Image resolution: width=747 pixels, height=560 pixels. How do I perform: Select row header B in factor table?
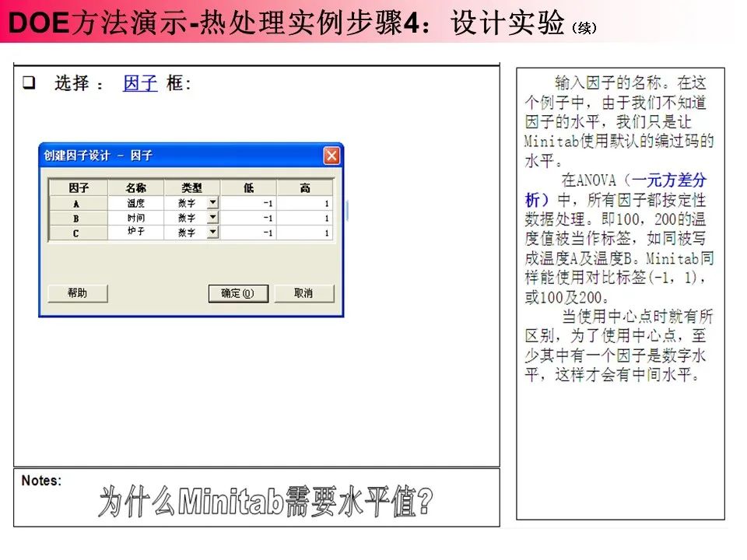click(78, 218)
